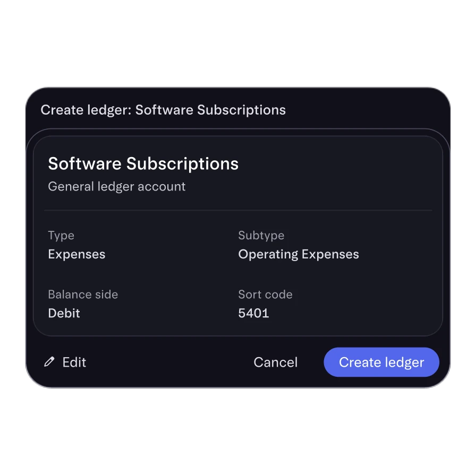The height and width of the screenshot is (450, 476).
Task: Click the word 'Create' in the dialog title
Action: (x=62, y=110)
